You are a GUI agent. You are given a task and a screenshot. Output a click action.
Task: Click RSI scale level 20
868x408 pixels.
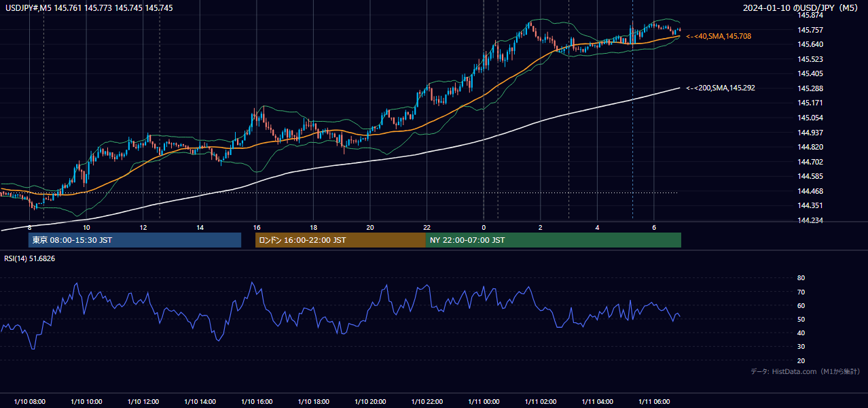(x=801, y=360)
